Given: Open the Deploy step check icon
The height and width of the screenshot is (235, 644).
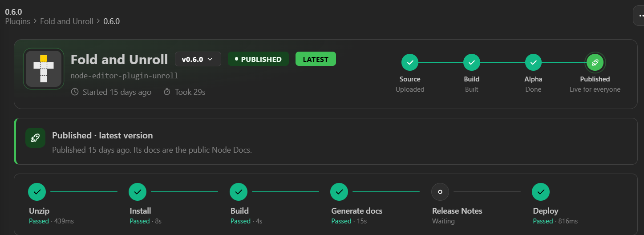Looking at the screenshot, I should [x=541, y=192].
